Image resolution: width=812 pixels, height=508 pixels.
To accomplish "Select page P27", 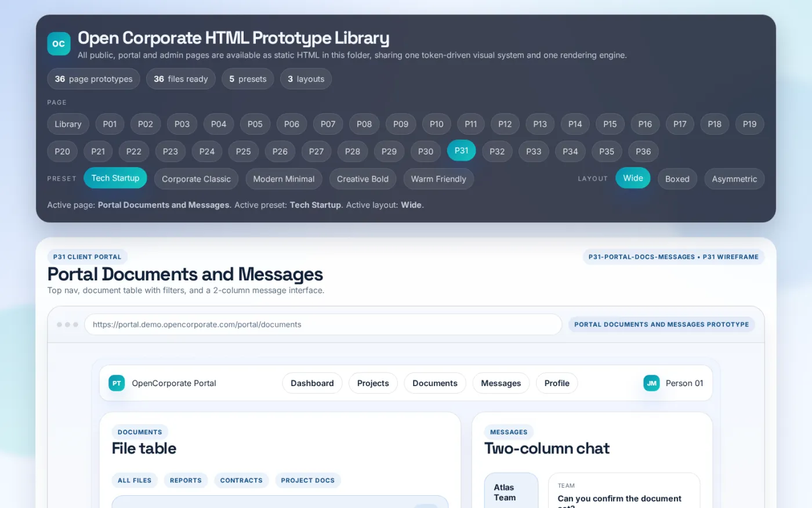I will tap(317, 151).
